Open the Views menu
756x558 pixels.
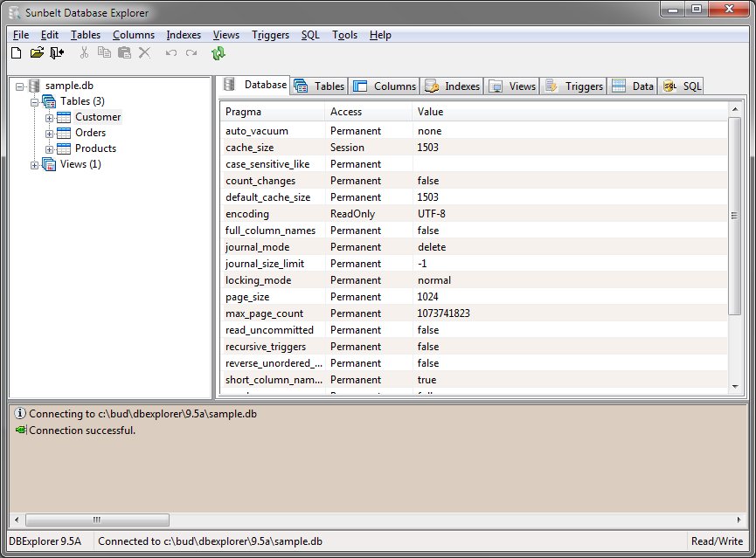(x=226, y=35)
